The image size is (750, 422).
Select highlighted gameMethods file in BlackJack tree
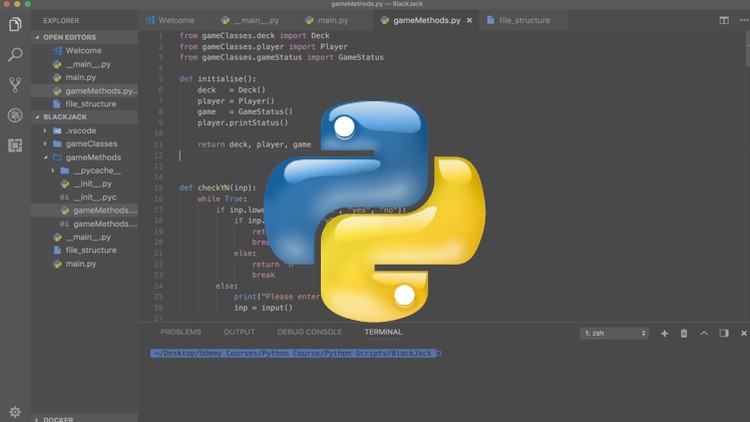85,211
